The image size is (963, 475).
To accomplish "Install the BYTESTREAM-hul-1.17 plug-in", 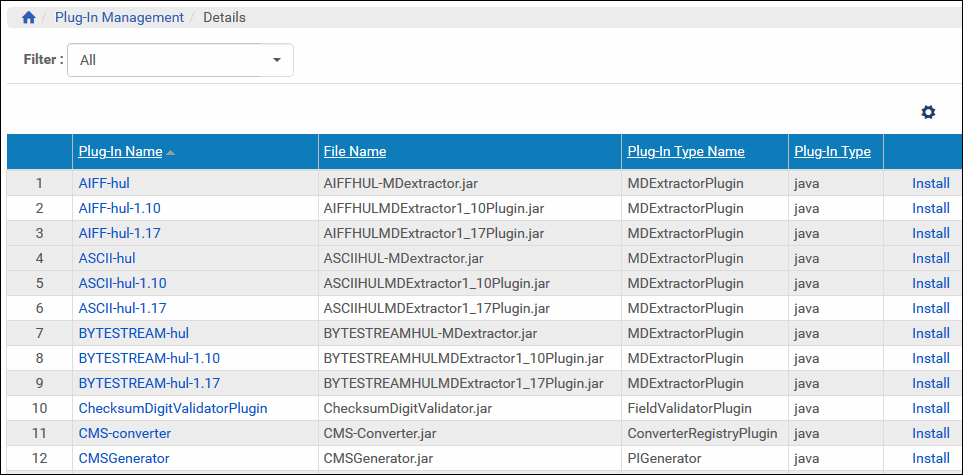I will pos(930,383).
